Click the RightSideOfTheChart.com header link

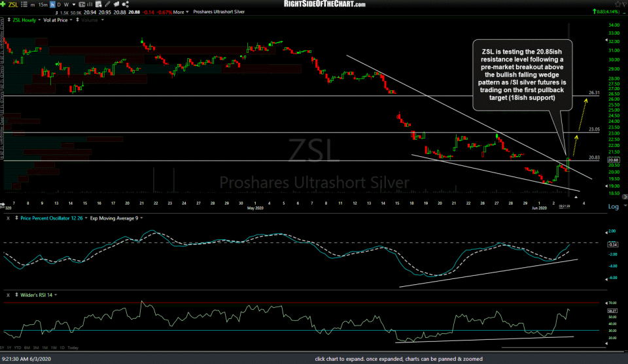click(324, 4)
